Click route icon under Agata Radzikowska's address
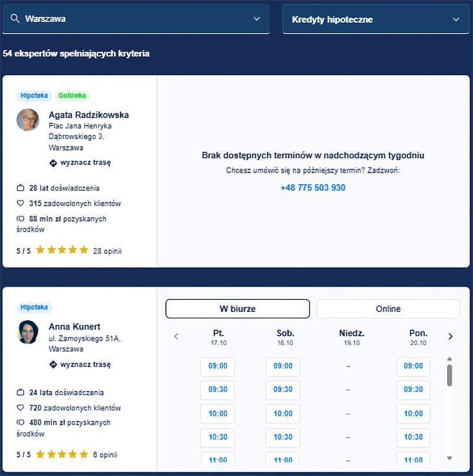Image resolution: width=473 pixels, height=476 pixels. click(x=54, y=163)
